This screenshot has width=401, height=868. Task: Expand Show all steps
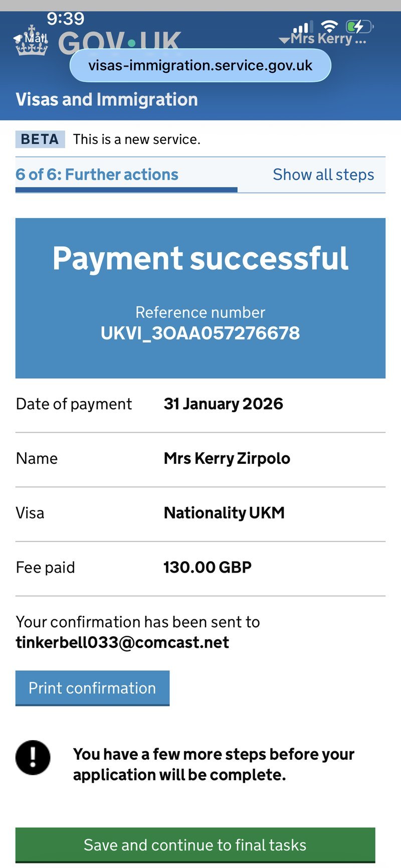click(323, 175)
